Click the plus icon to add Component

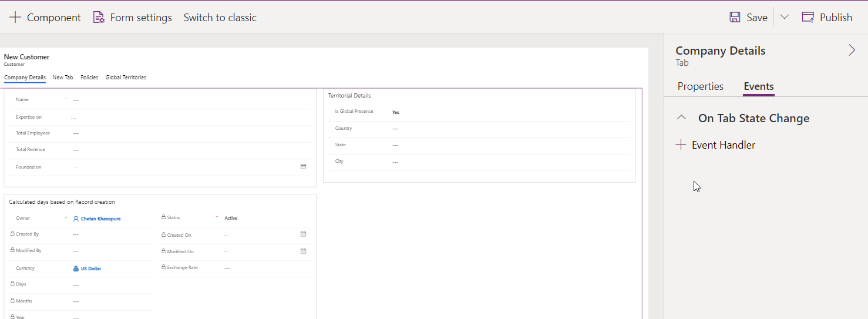[x=15, y=18]
